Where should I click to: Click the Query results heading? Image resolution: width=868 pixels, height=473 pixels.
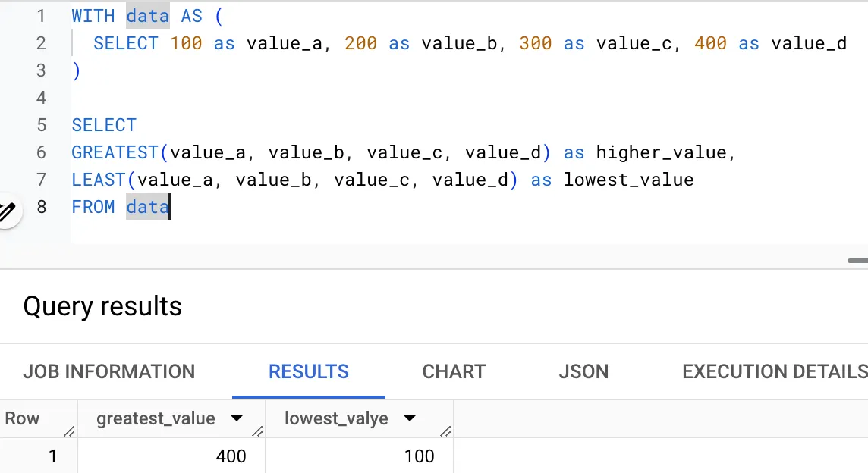pyautogui.click(x=102, y=306)
